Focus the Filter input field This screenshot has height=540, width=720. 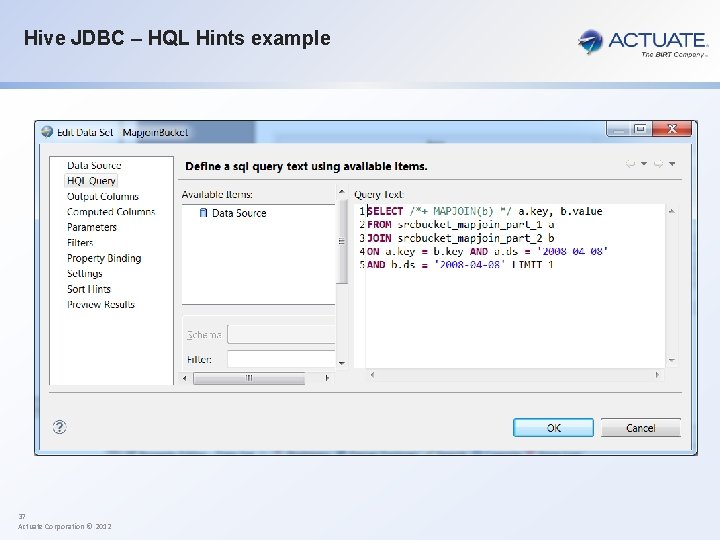(x=281, y=359)
